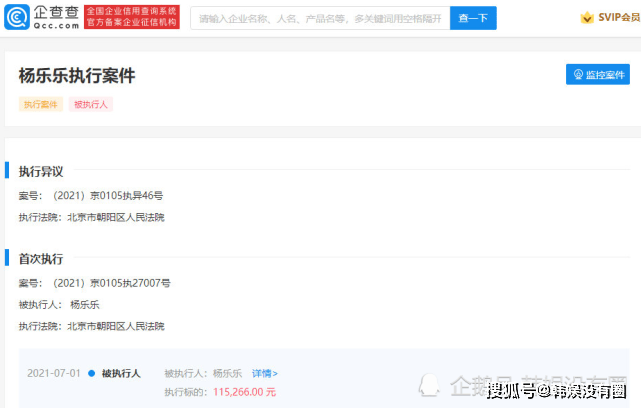Focus the company name search input field
This screenshot has width=641, height=408.
[320, 18]
